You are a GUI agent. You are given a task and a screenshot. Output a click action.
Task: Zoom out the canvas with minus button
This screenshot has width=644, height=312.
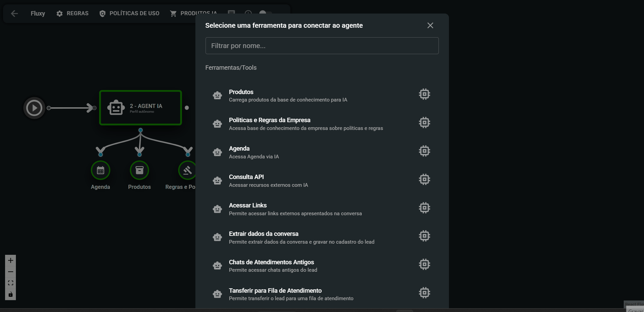tap(10, 272)
